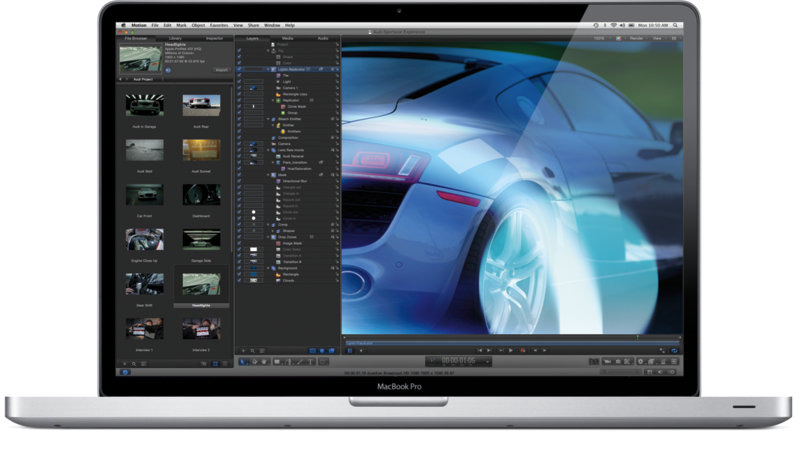Toggle visibility checkbox for Background layer

pyautogui.click(x=240, y=267)
